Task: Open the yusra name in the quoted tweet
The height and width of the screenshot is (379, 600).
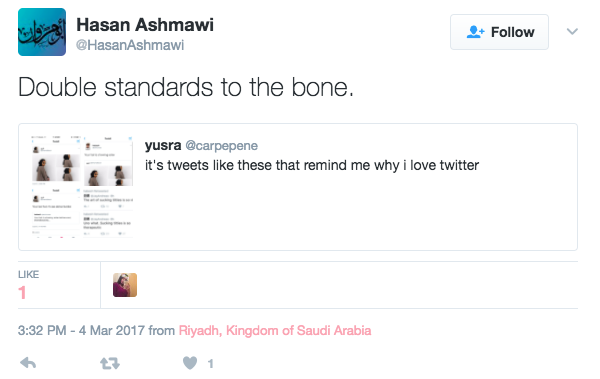Action: (x=163, y=145)
